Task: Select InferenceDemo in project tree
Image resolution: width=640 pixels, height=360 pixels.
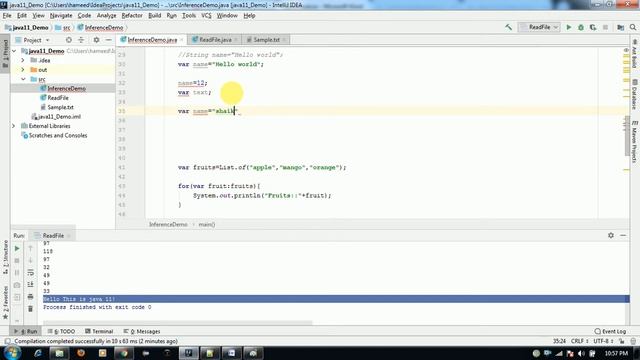Action: (66, 89)
